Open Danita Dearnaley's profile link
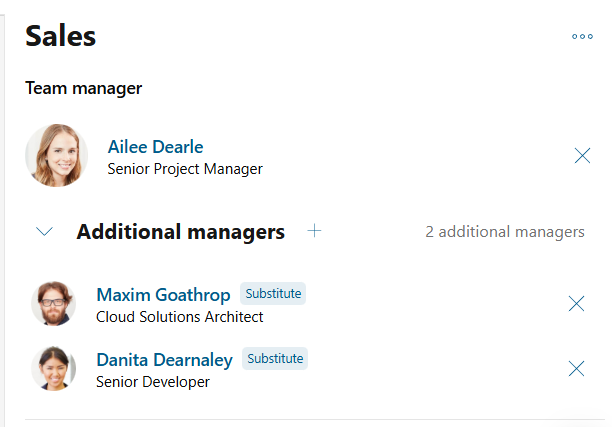 pyautogui.click(x=164, y=360)
